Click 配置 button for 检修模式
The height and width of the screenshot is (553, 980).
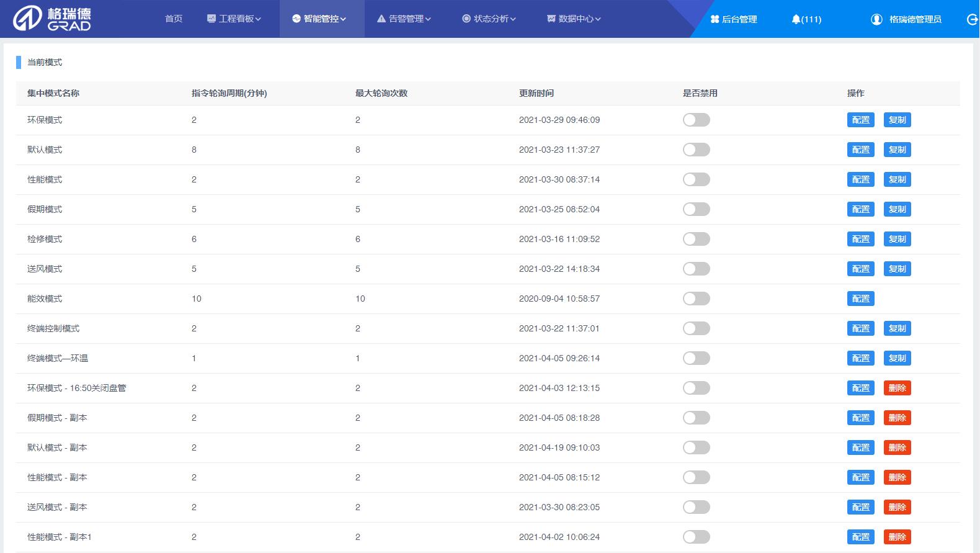tap(860, 239)
